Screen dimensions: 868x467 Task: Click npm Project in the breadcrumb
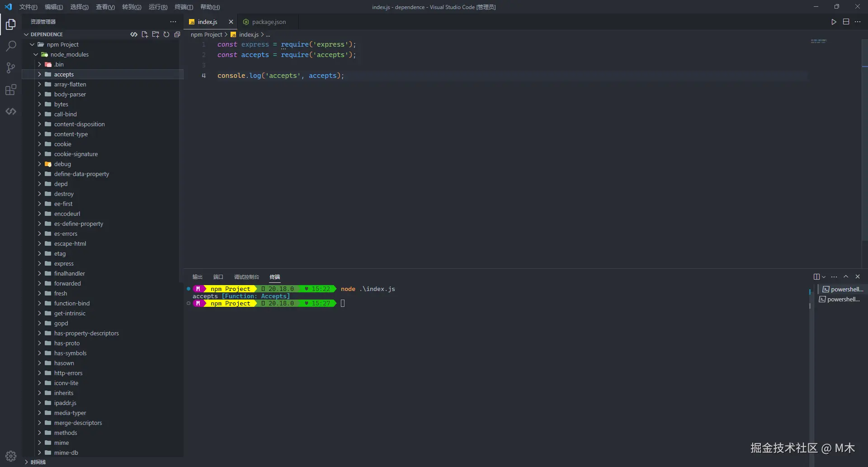(x=206, y=34)
